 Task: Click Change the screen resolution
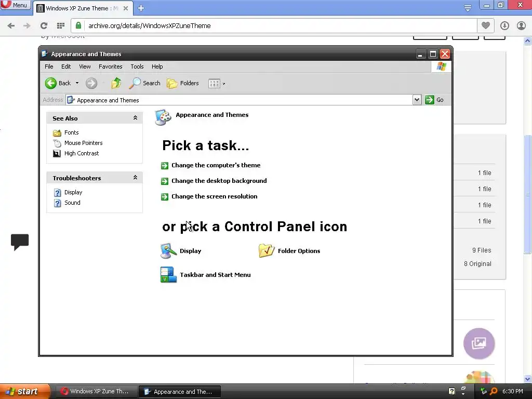[x=214, y=196]
